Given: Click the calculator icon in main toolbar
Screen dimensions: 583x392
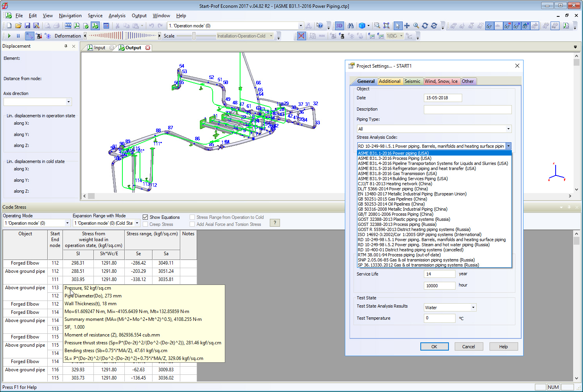Looking at the screenshot, I should point(106,26).
